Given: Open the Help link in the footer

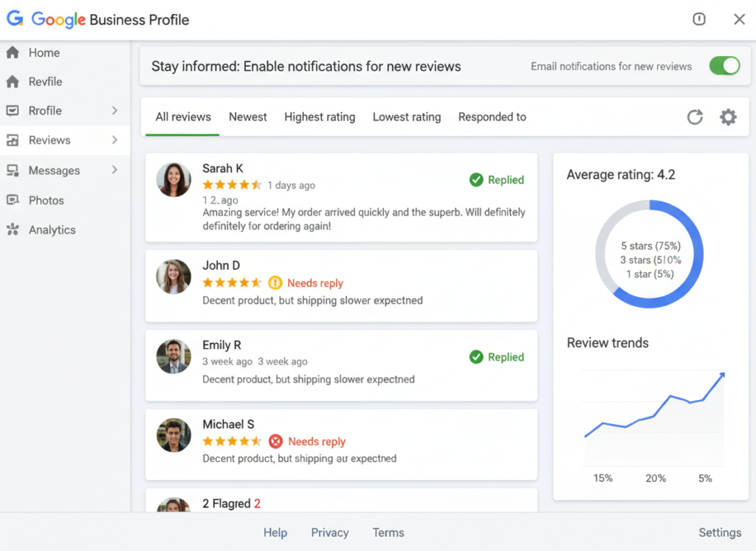Looking at the screenshot, I should click(275, 533).
